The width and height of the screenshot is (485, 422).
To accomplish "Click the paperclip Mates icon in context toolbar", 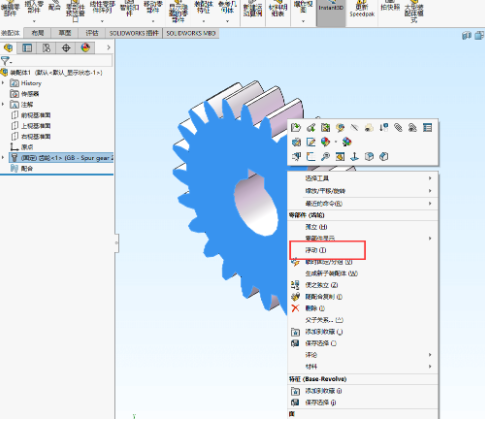I will [398, 128].
